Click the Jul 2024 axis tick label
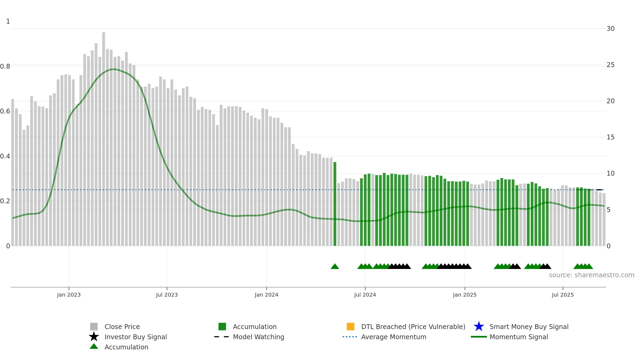644x362 pixels. 365,295
